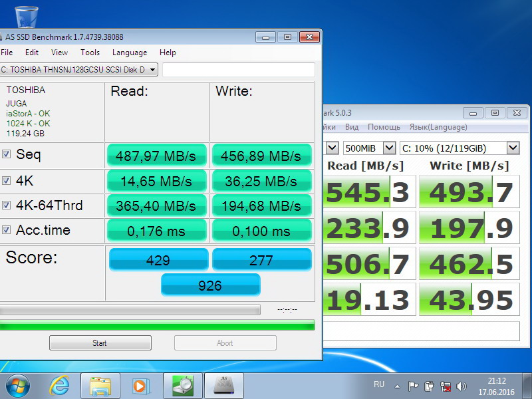Click the green overall progress bar
532x399 pixels.
point(157,325)
